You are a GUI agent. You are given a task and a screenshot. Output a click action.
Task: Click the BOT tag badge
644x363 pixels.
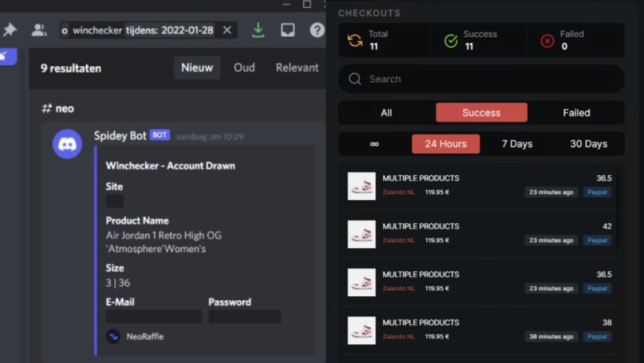160,135
